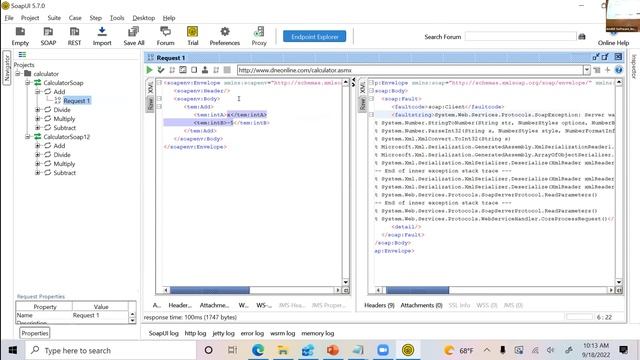Viewport: 640px width, 360px height.
Task: Click the response pane scroll down arrow
Action: click(619, 282)
